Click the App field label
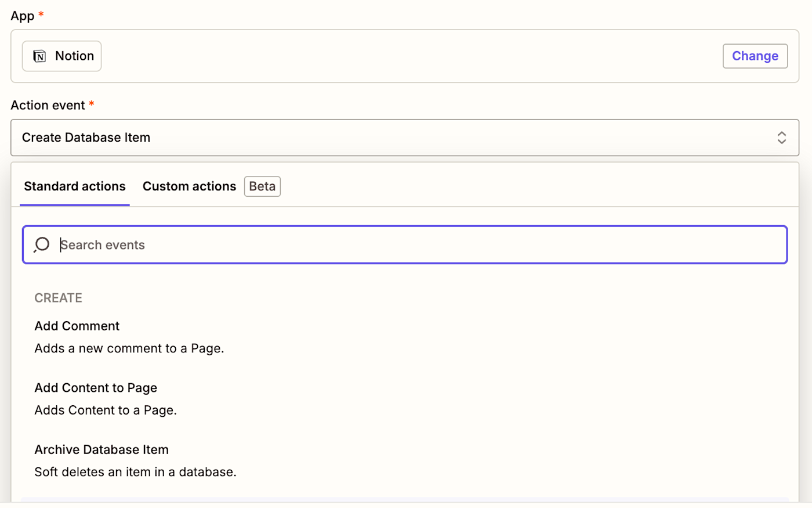Viewport: 812px width, 508px height. click(23, 16)
